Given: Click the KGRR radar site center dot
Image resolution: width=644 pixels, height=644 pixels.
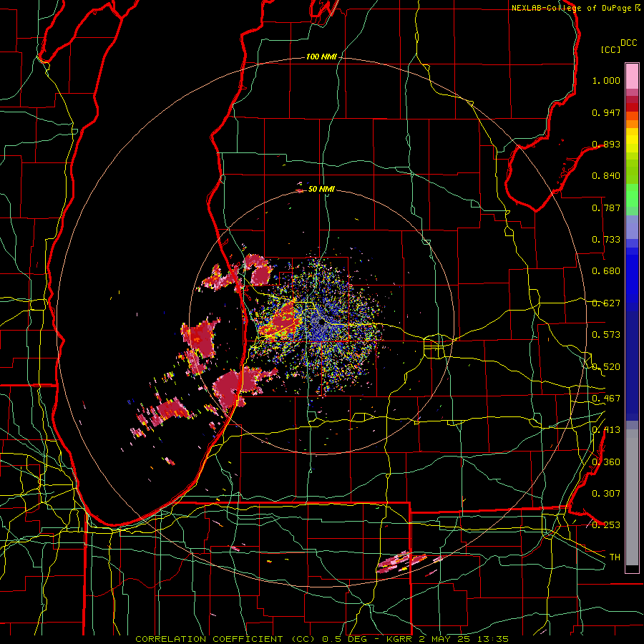Looking at the screenshot, I should click(322, 323).
